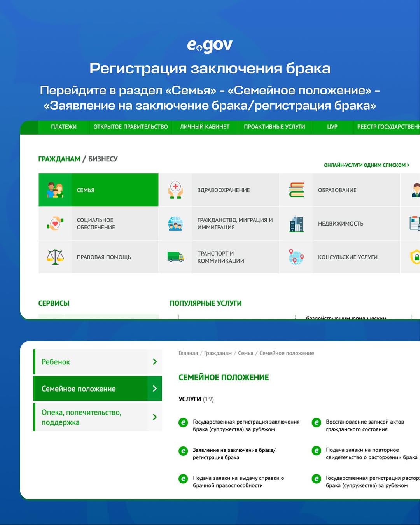Switch to the Бизнесу section
Viewport: 420px width, 525px height.
103,159
